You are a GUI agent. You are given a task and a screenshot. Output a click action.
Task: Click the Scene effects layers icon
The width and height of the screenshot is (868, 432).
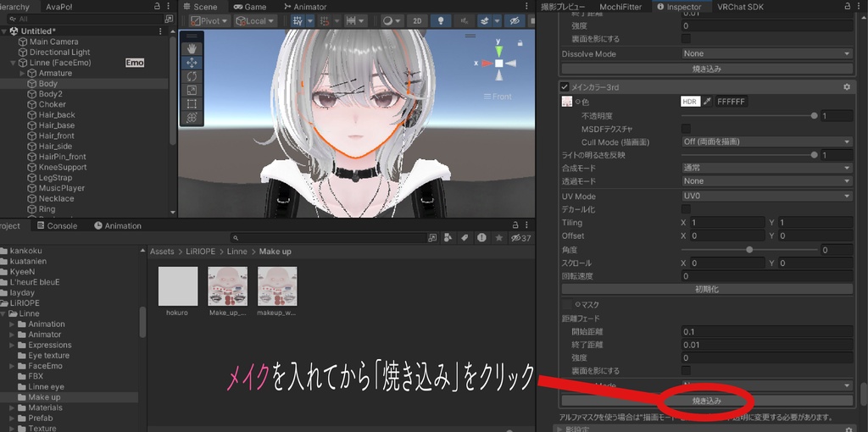pyautogui.click(x=484, y=21)
